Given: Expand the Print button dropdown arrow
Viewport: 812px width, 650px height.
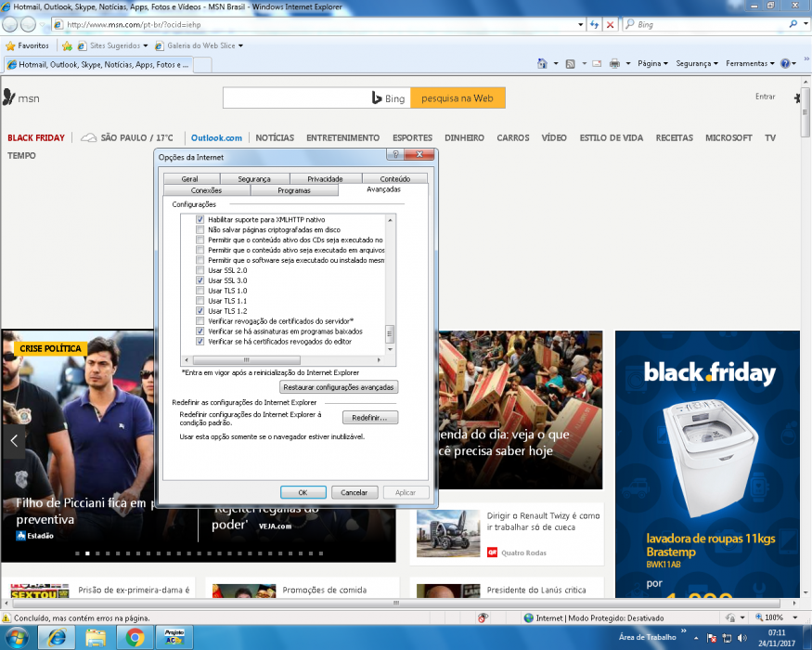Looking at the screenshot, I should [x=628, y=64].
